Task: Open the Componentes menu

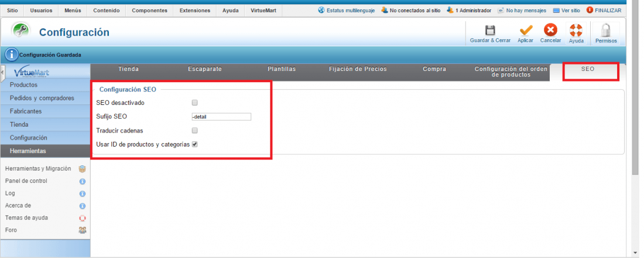Action: (149, 11)
